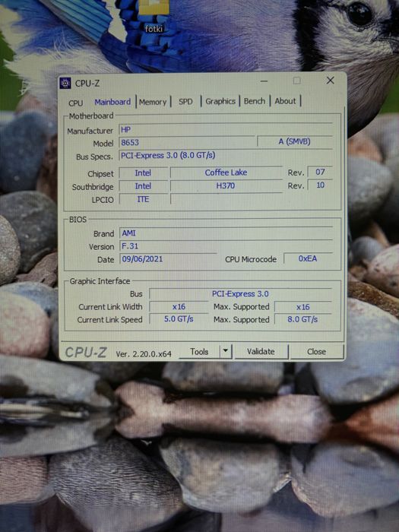The width and height of the screenshot is (399, 532).
Task: Click the Close button at bottom
Action: pyautogui.click(x=316, y=351)
